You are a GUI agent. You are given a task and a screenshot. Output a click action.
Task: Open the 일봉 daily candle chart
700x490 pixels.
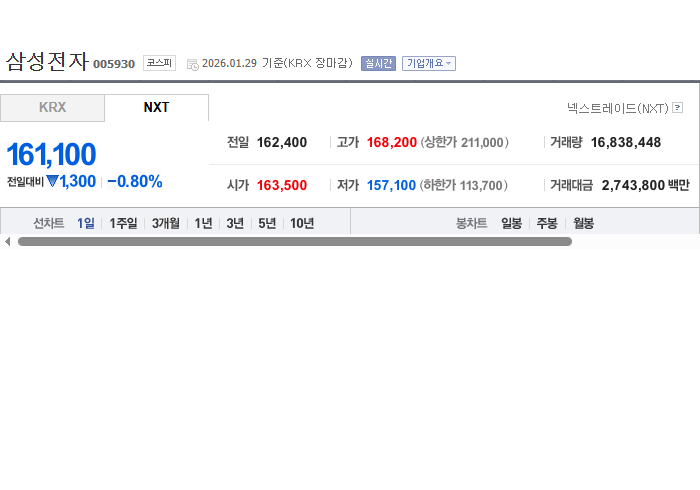point(511,223)
